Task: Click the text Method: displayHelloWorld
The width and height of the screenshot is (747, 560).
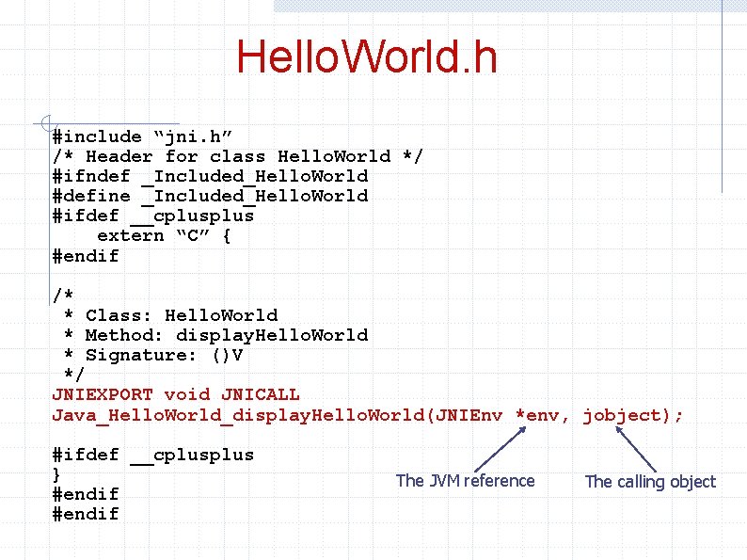Action: [227, 335]
